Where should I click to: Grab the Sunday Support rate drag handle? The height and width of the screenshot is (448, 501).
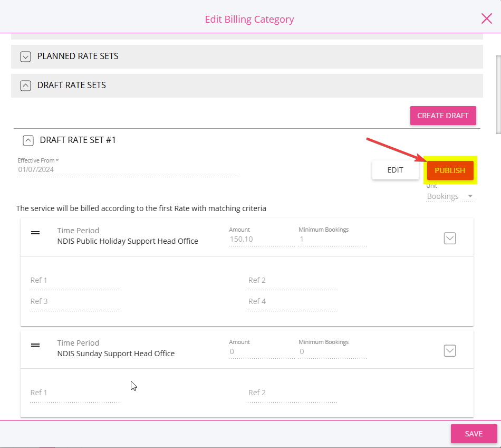pos(35,345)
